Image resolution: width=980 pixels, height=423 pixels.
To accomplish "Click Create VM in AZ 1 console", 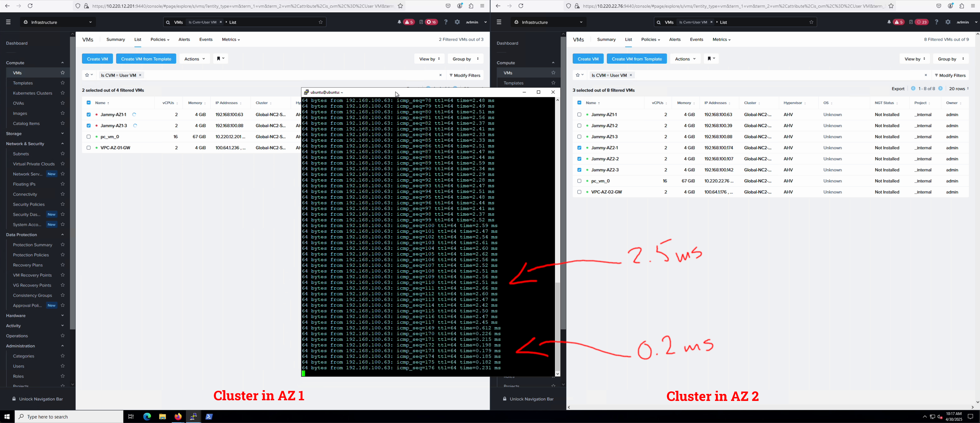I will (97, 59).
